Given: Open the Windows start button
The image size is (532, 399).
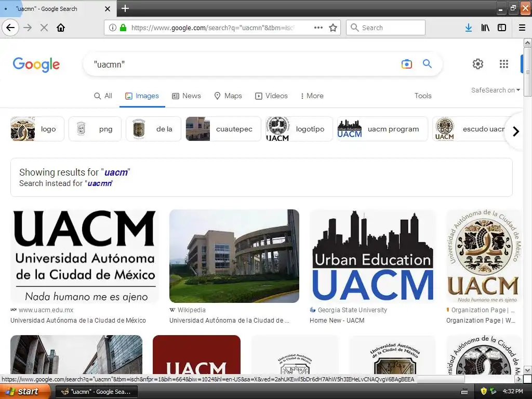Looking at the screenshot, I should tap(25, 392).
